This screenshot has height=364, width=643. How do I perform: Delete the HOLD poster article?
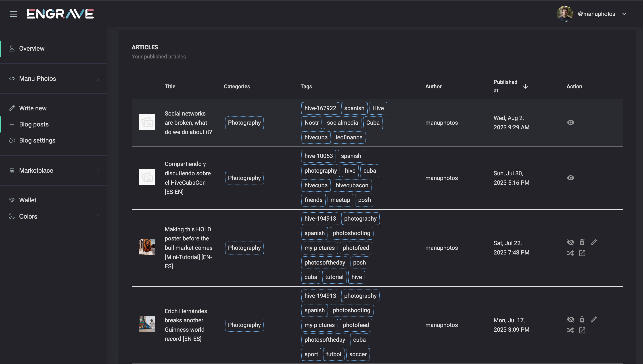[x=582, y=242]
